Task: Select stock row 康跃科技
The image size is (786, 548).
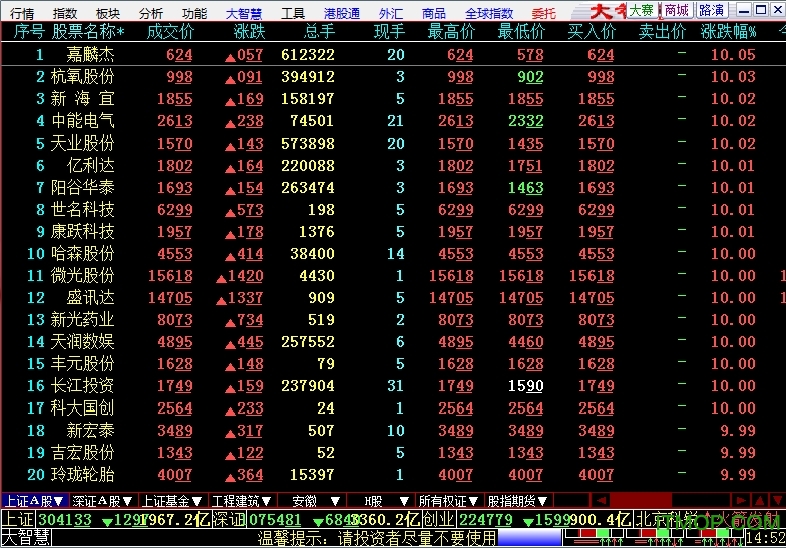Action: pyautogui.click(x=393, y=232)
